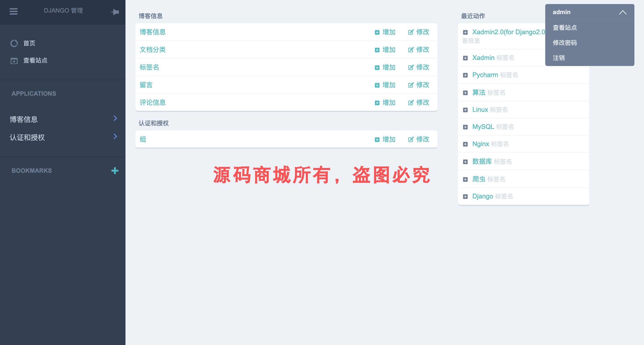
Task: Click plus icon beside MySQL recent action
Action: coord(465,127)
